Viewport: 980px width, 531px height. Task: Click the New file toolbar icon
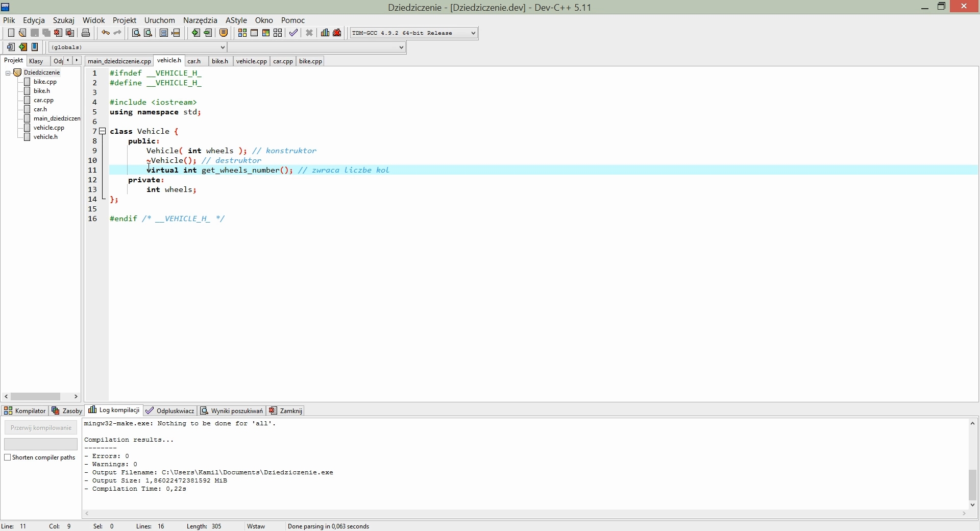pos(11,33)
